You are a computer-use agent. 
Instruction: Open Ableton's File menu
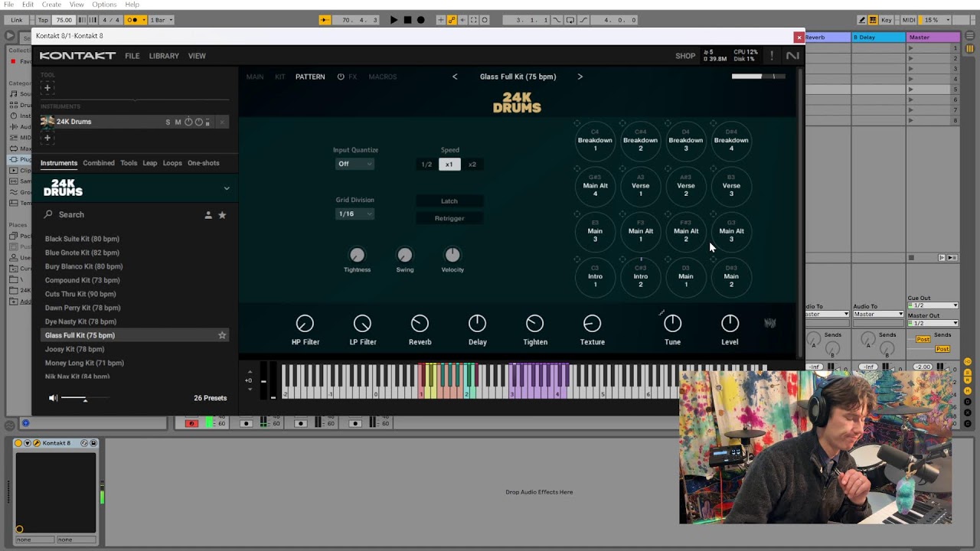pyautogui.click(x=8, y=5)
